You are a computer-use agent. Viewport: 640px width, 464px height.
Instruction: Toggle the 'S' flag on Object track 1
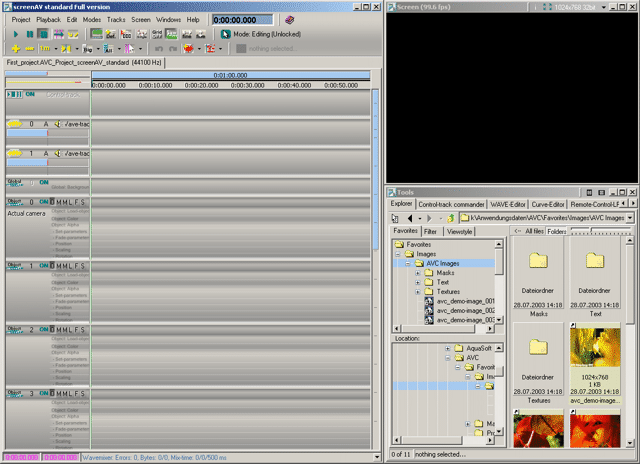[x=82, y=266]
